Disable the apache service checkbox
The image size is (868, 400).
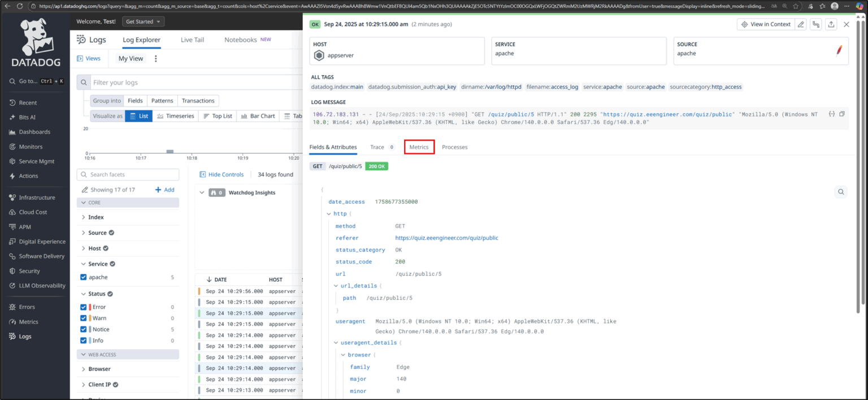point(84,277)
